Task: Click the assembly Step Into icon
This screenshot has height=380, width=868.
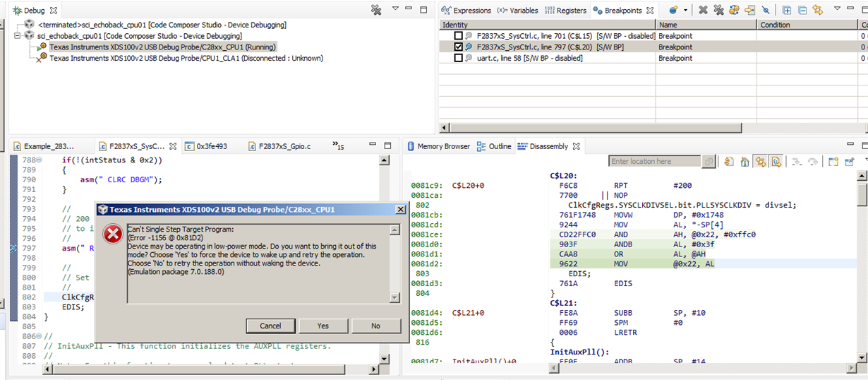Action: (797, 161)
